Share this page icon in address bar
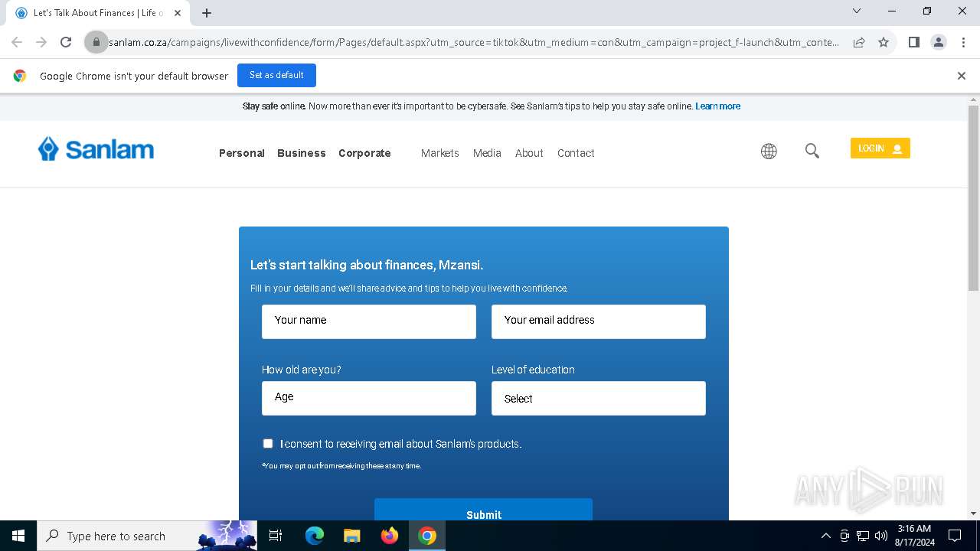 tap(859, 42)
